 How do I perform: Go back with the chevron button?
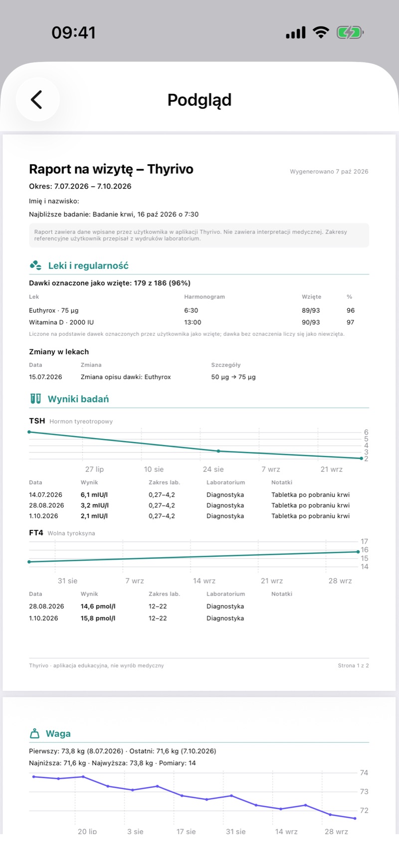pos(37,99)
